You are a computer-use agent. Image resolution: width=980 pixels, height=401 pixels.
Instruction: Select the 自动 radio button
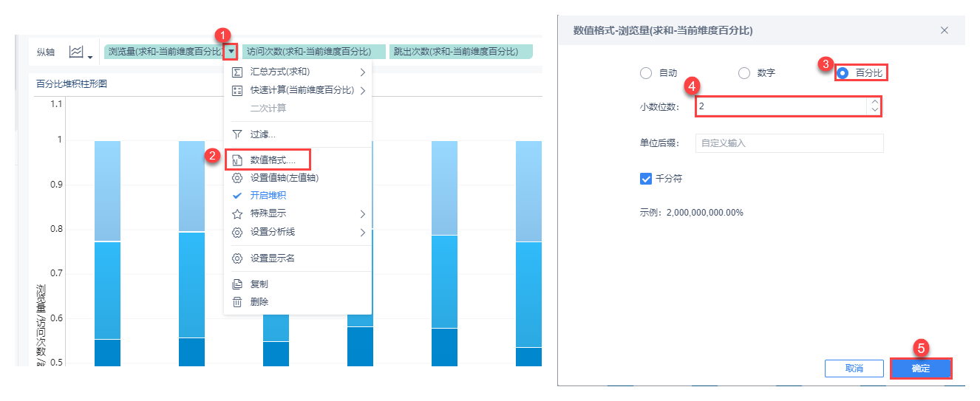click(646, 73)
